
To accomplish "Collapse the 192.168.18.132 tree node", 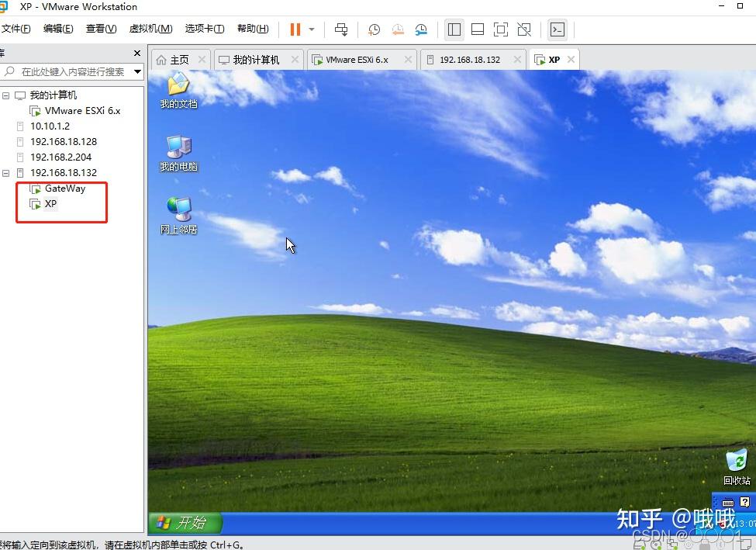I will (5, 173).
